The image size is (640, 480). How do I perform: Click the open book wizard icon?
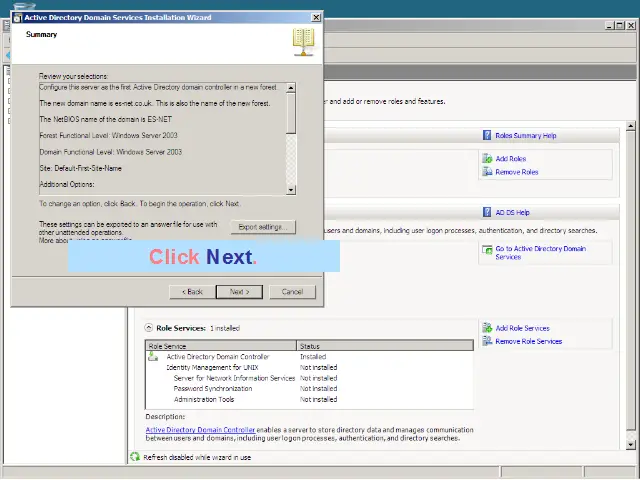click(303, 42)
